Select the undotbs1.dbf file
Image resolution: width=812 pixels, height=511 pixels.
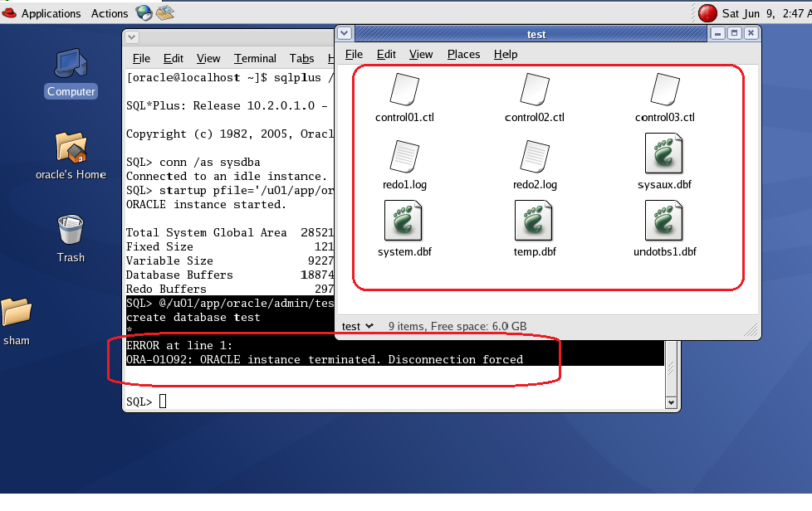[x=664, y=221]
